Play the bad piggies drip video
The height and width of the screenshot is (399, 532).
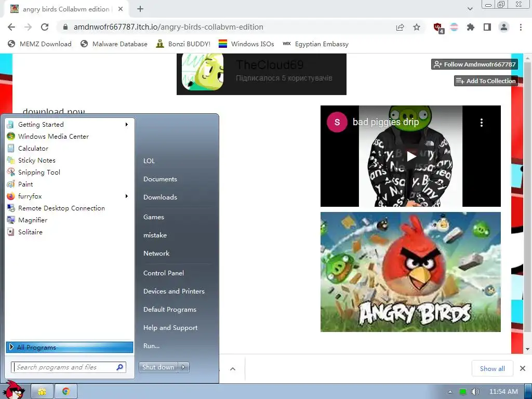411,156
